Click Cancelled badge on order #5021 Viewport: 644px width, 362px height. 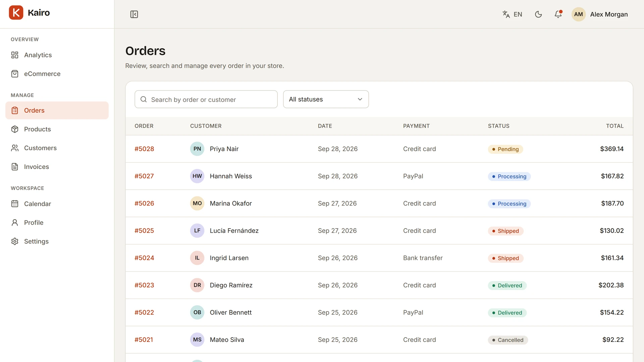coord(508,340)
